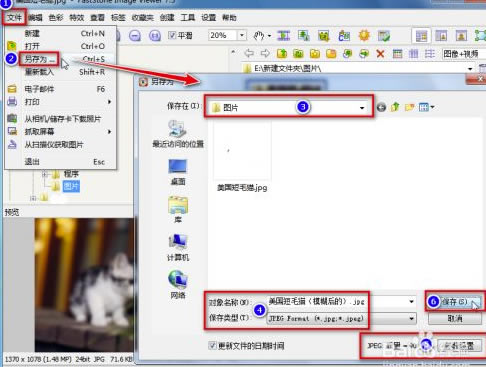Image resolution: width=486 pixels, height=367 pixels.
Task: Start slideshow with the film strip icon
Action: coord(284,35)
